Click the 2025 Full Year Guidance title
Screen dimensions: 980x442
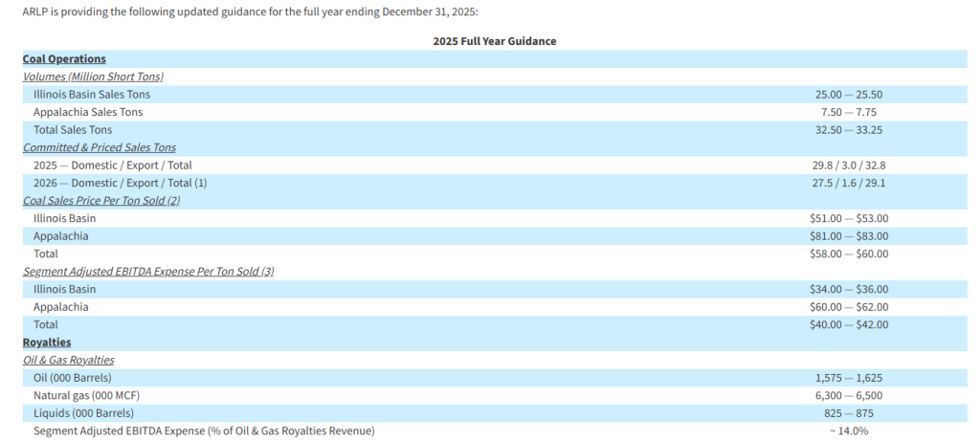pyautogui.click(x=495, y=41)
